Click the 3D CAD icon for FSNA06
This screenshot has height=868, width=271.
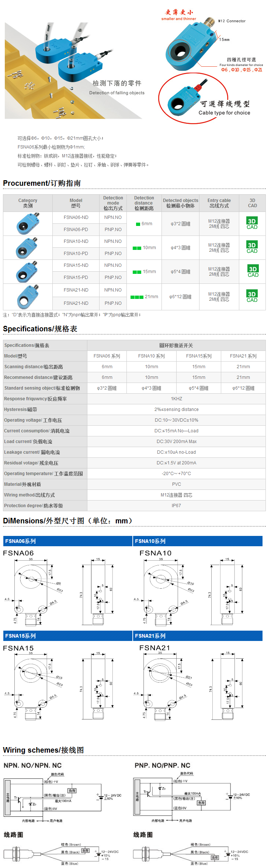pyautogui.click(x=252, y=223)
